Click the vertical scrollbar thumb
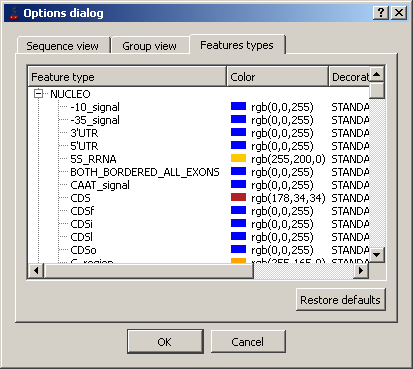The width and height of the screenshot is (413, 369). (x=377, y=90)
